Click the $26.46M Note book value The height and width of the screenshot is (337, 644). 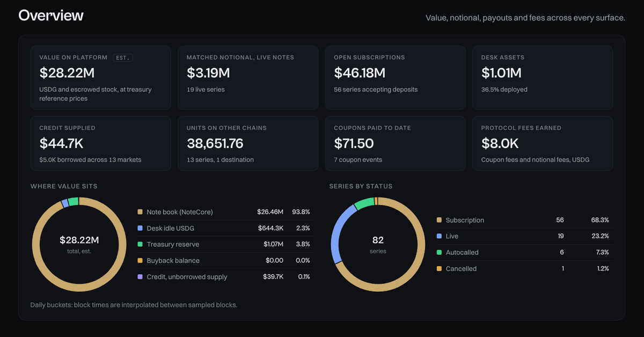point(270,212)
